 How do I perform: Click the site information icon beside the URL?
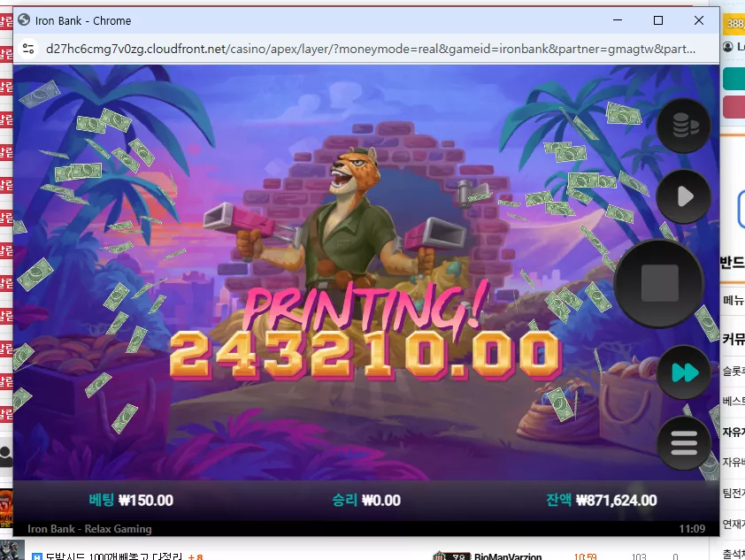click(x=28, y=49)
